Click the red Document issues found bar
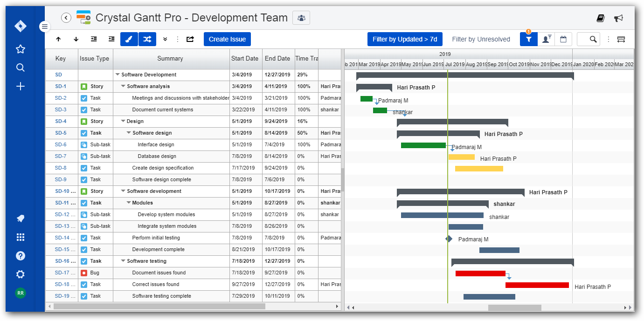 coord(480,273)
